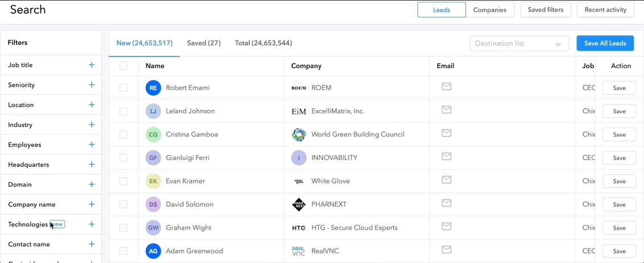Screen dimensions: 644x263
Task: Expand the Headquarters filter
Action: (x=92, y=165)
